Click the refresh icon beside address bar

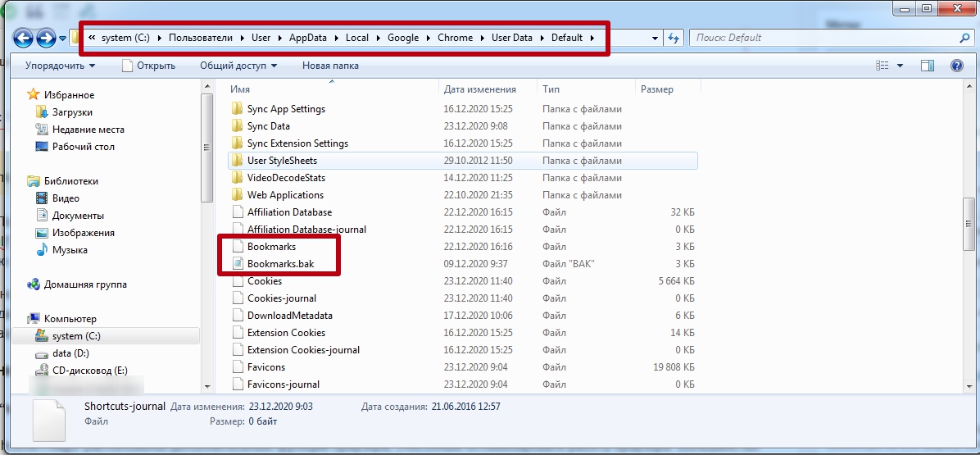tap(674, 38)
